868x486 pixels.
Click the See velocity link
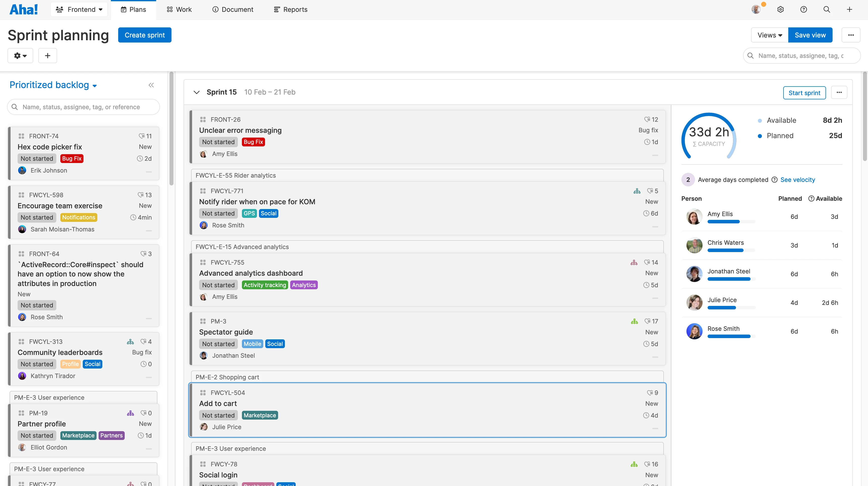pos(797,180)
